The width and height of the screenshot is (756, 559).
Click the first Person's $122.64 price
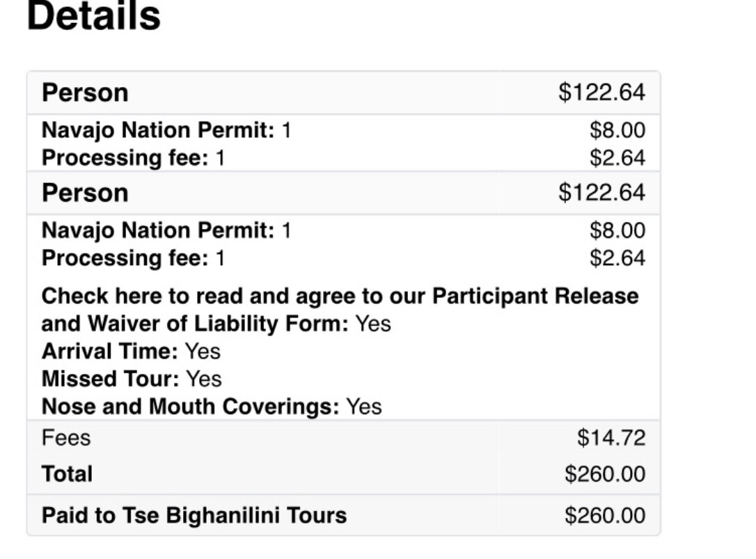(601, 93)
